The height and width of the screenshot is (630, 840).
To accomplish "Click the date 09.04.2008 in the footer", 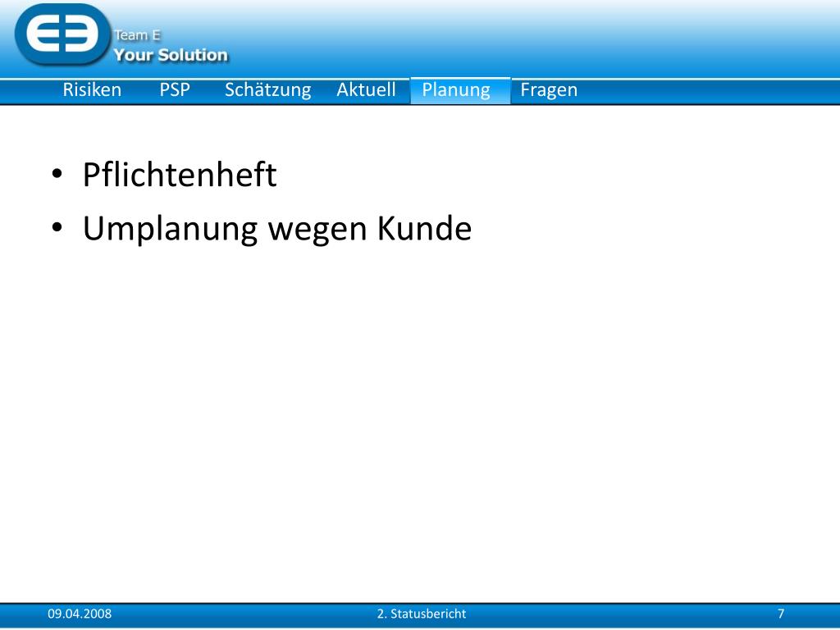I will click(x=80, y=614).
